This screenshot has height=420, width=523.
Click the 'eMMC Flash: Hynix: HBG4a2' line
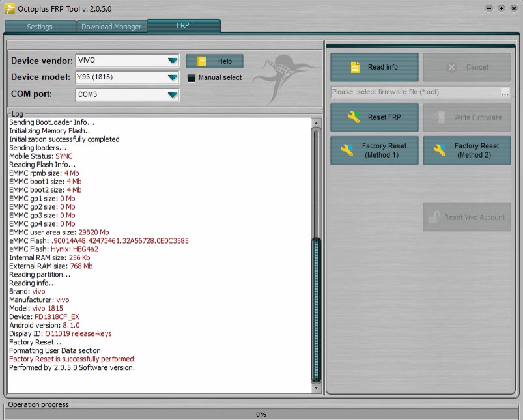[x=53, y=249]
